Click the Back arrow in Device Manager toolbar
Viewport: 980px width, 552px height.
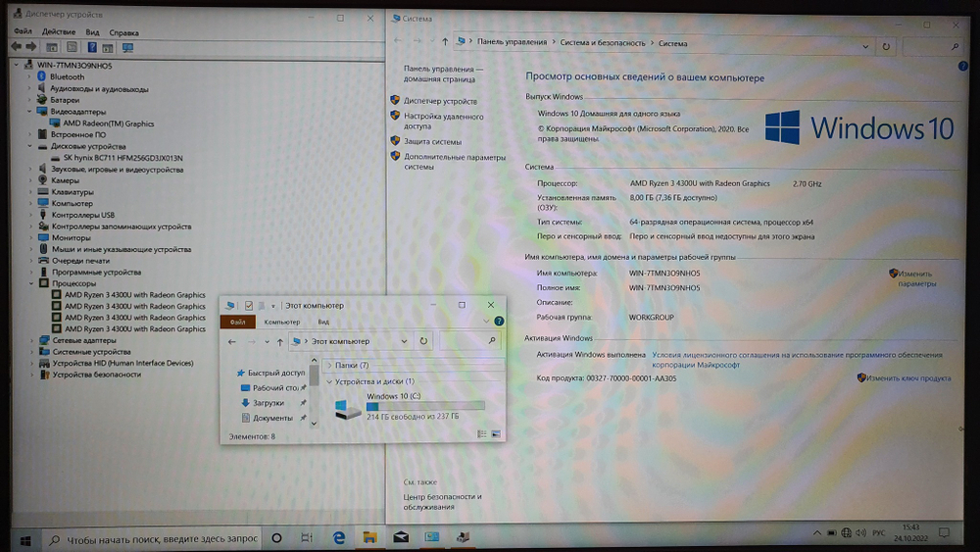coord(17,47)
